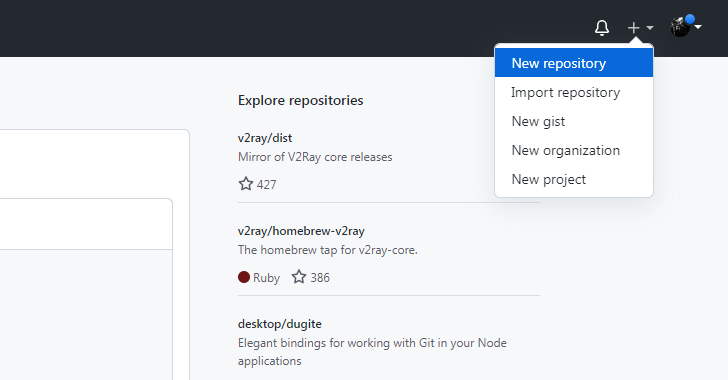
Task: Open the notifications bell
Action: [602, 28]
